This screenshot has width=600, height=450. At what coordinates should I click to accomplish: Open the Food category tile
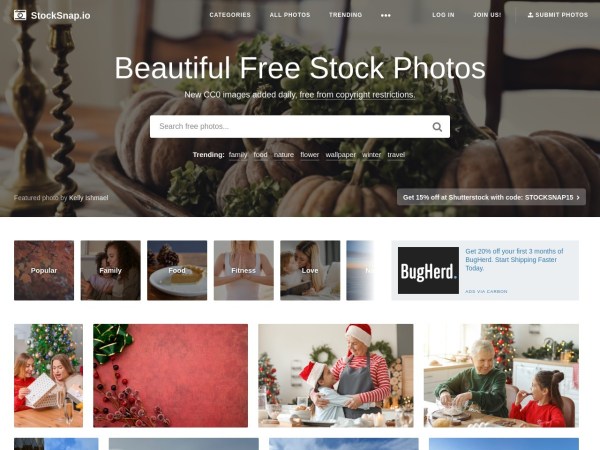(x=177, y=270)
